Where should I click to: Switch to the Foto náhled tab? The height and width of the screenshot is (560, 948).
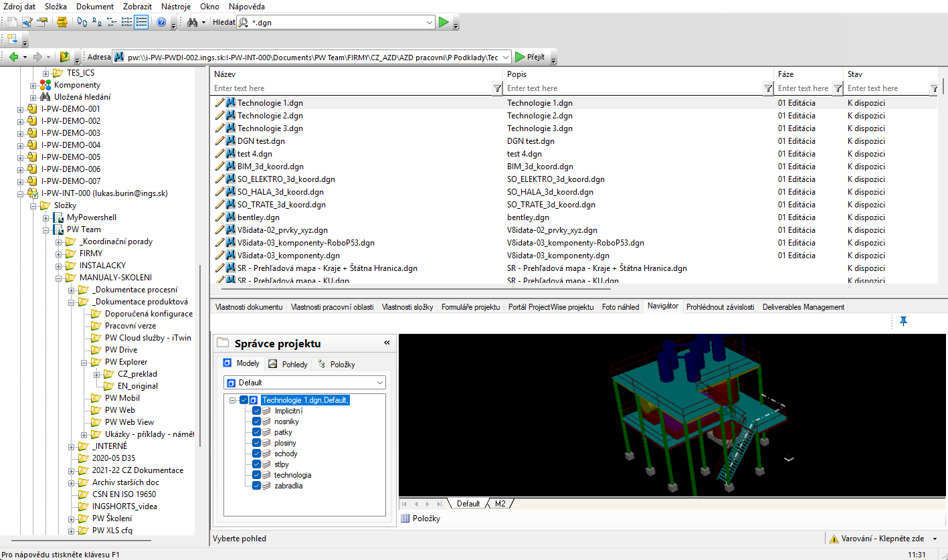[x=620, y=307]
